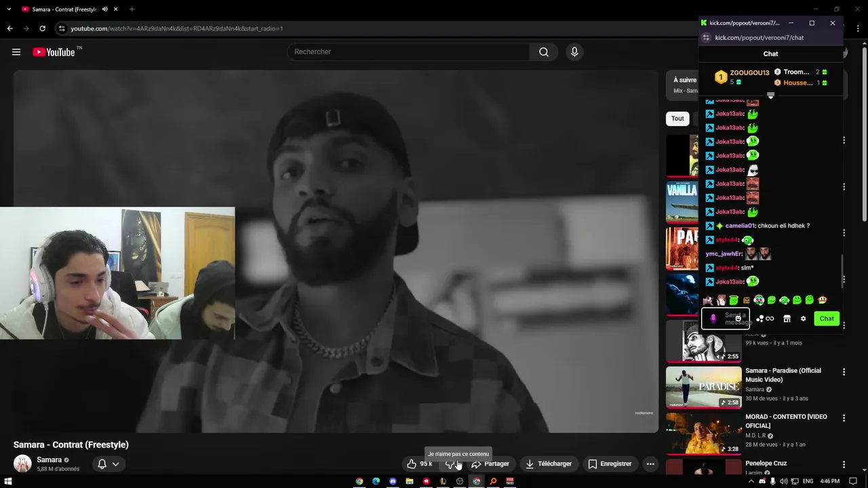Open the YouTube hamburger guide menu
This screenshot has height=488, width=868.
point(16,52)
